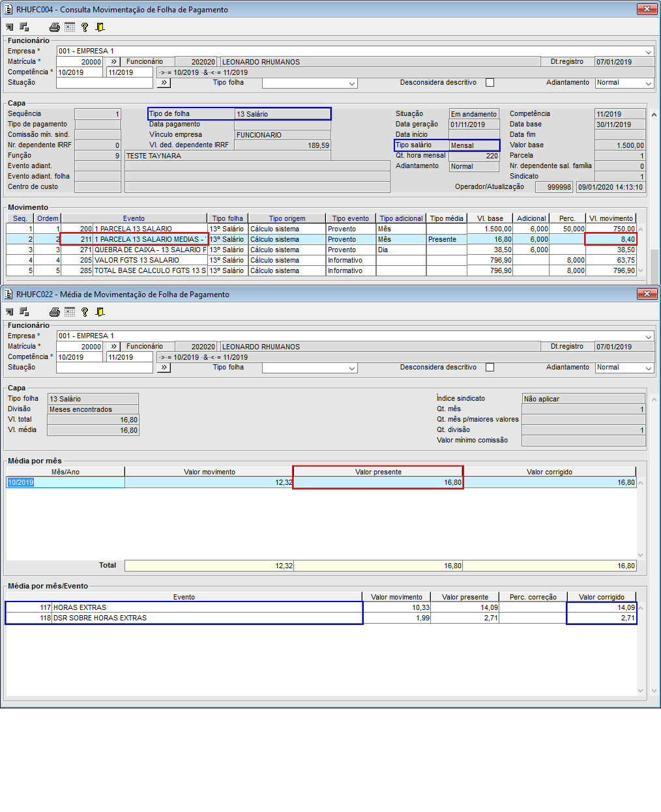
Task: Click the Tipo salário Mensal field
Action: [474, 145]
